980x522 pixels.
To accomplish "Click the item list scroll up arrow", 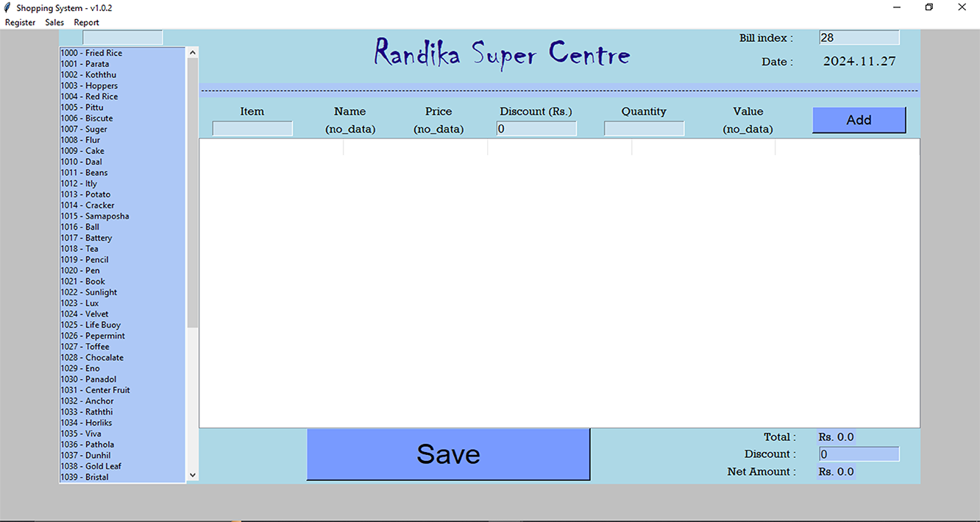I will point(193,53).
